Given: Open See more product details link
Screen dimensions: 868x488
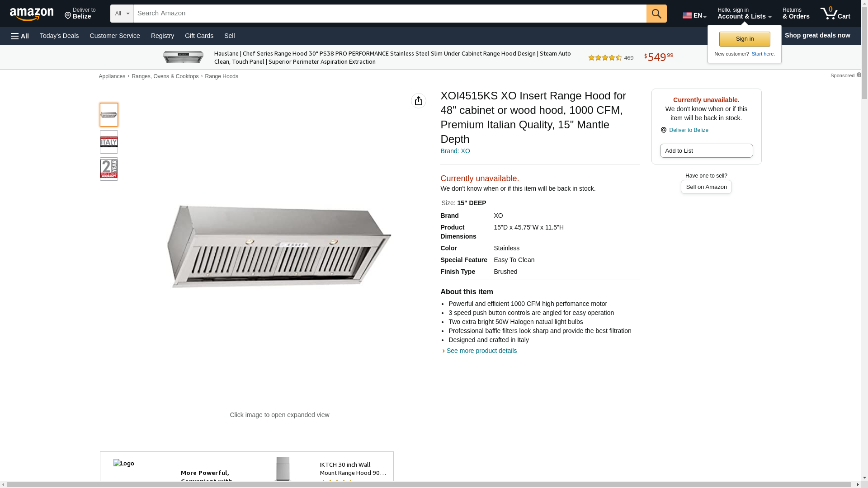Looking at the screenshot, I should pyautogui.click(x=481, y=351).
